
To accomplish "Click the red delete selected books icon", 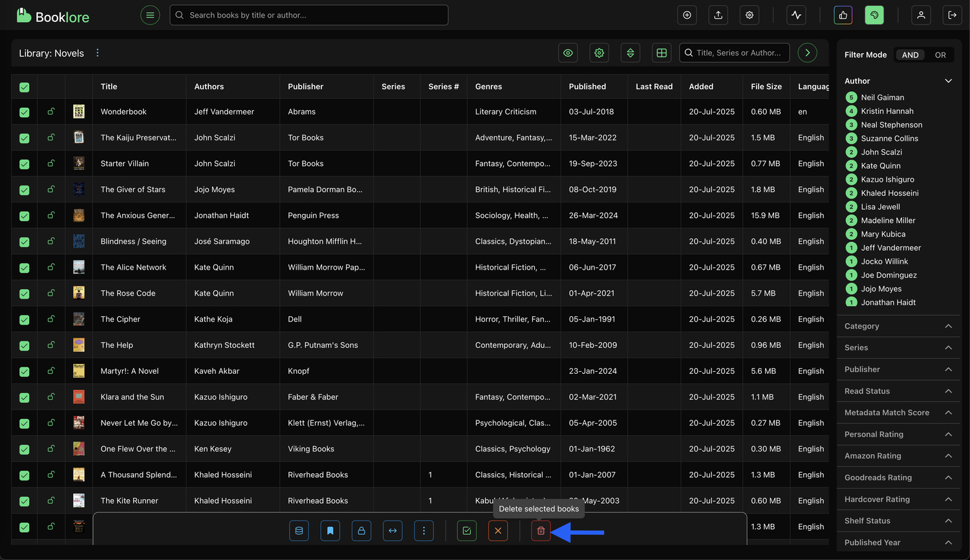I will [541, 531].
